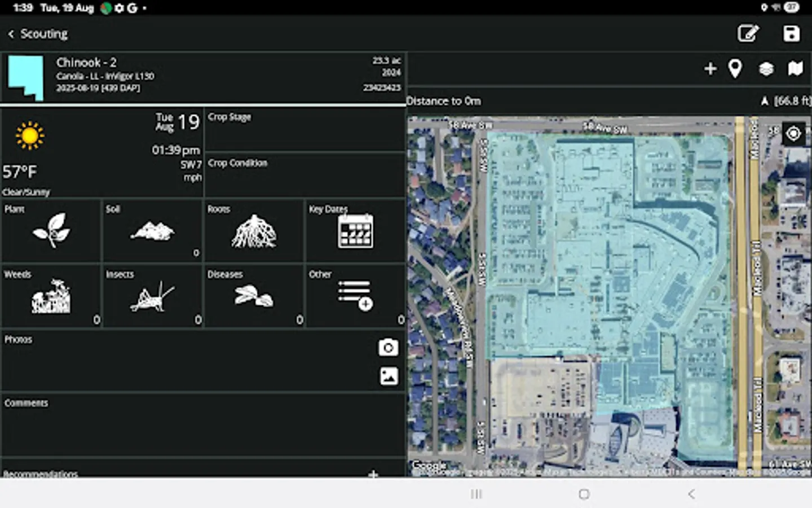Open the map layers icon above the map
Screen dimensions: 812x508
(x=765, y=68)
